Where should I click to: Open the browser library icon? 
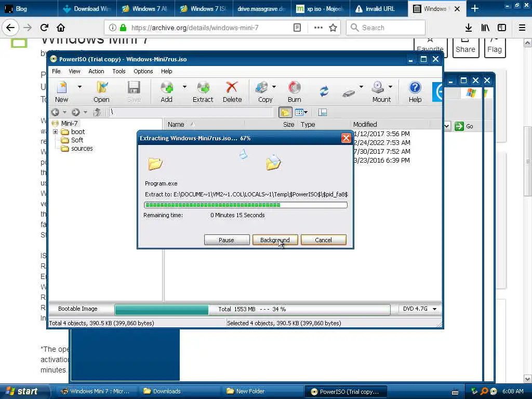coord(485,28)
